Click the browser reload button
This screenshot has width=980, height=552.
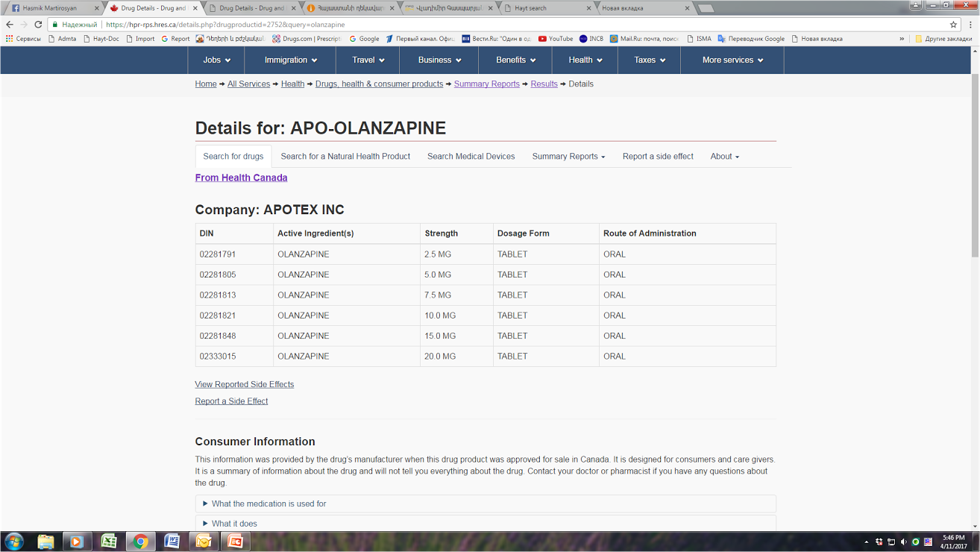coord(38,25)
